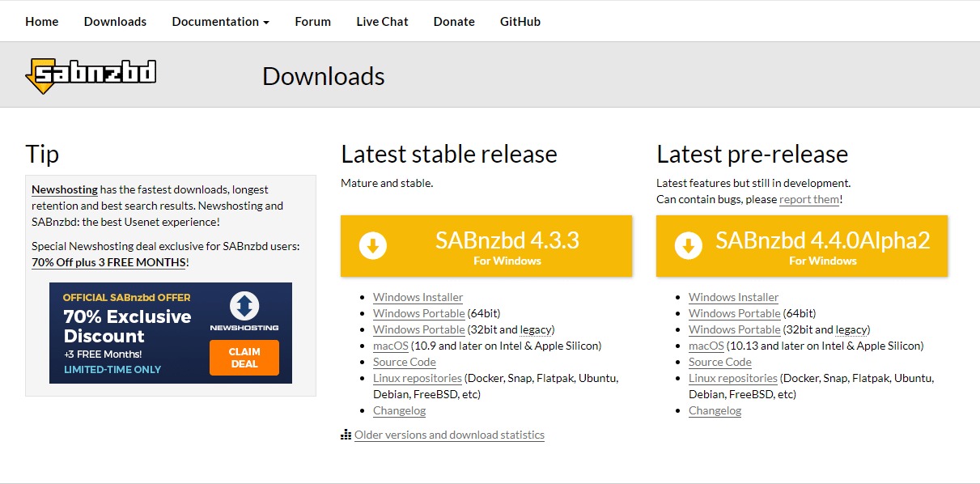
Task: Open the Changelog under the stable release
Action: pos(399,410)
